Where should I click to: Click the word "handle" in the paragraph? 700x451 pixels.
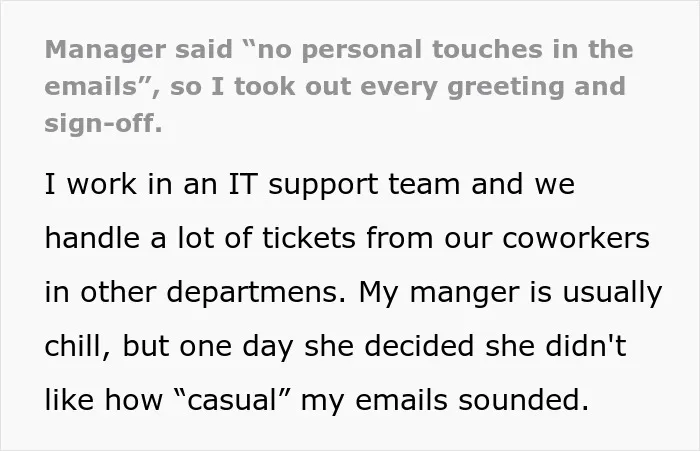click(92, 238)
